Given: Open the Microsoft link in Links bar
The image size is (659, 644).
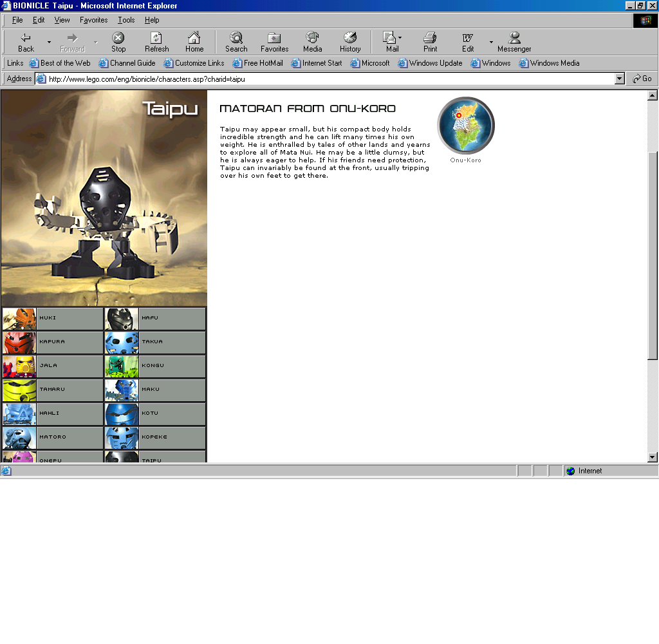Looking at the screenshot, I should (370, 63).
